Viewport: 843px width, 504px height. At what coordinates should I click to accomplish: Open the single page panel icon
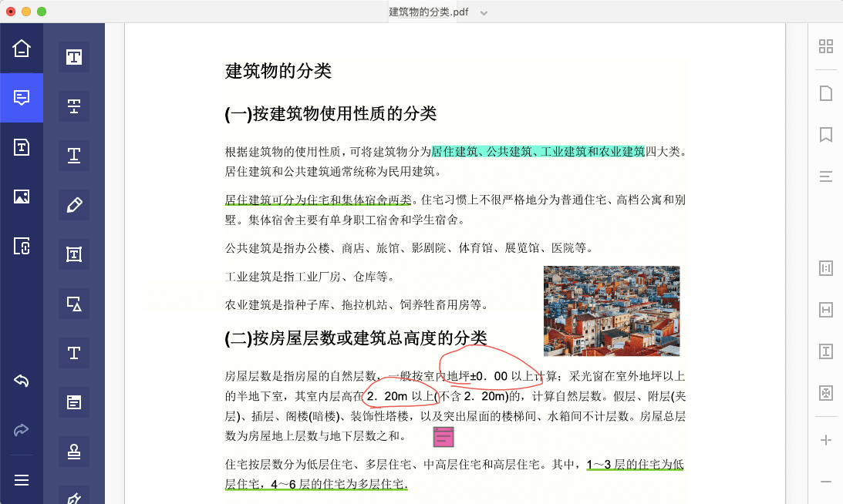coord(826,93)
